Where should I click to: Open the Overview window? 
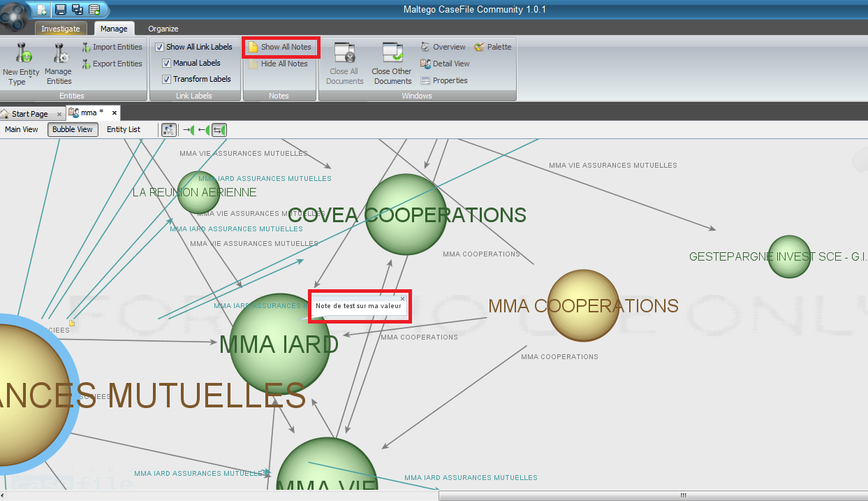(443, 47)
